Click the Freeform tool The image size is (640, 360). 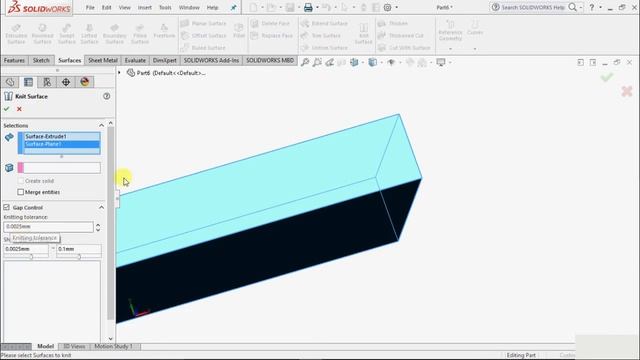click(164, 31)
